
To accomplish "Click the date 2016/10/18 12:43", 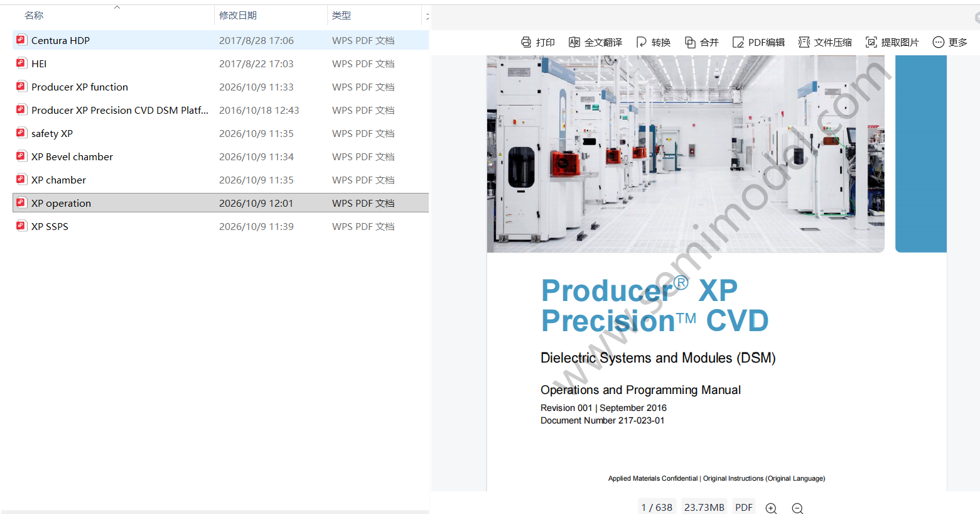I will tap(259, 110).
